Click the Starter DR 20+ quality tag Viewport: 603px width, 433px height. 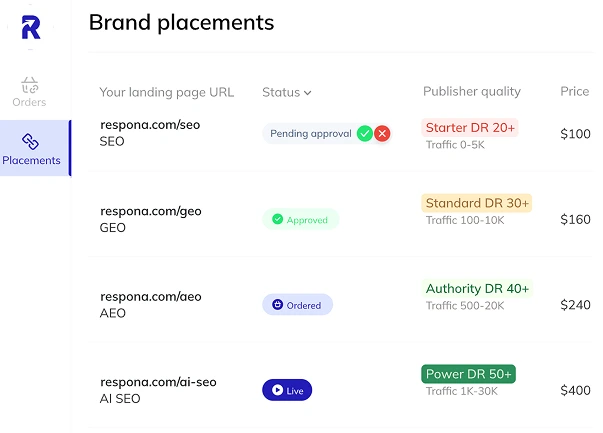pos(470,128)
